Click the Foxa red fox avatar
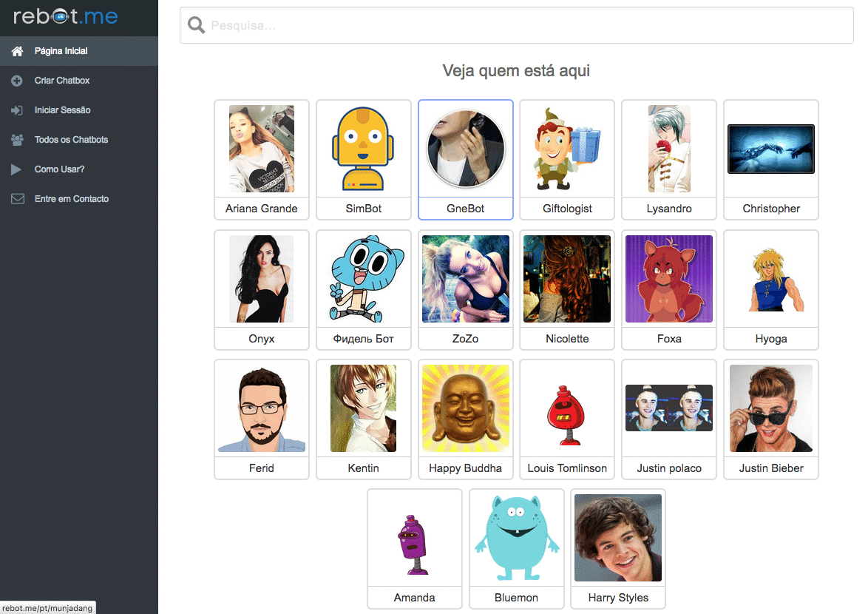Viewport: 868px width, 614px height. tap(668, 278)
